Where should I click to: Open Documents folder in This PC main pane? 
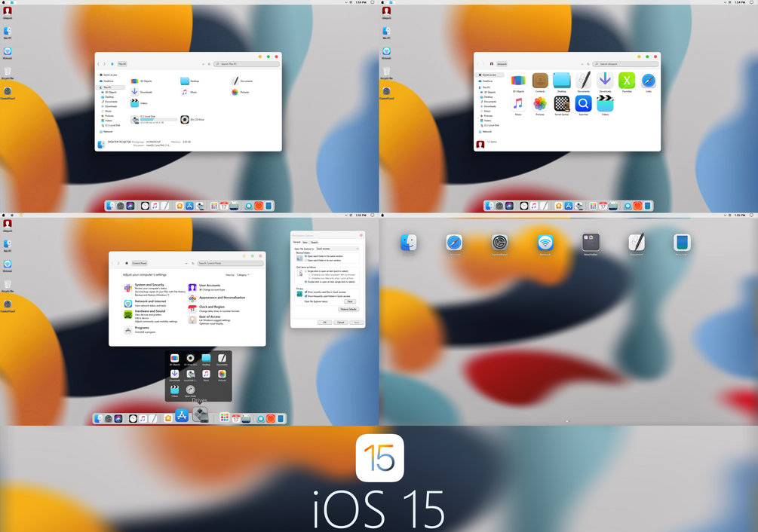pos(242,81)
